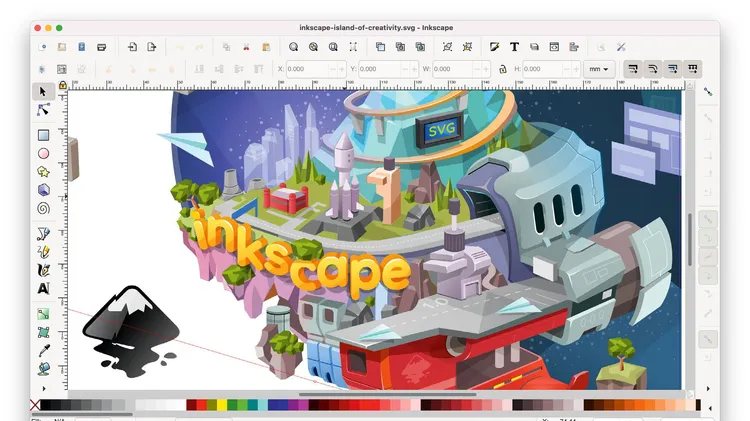This screenshot has width=750, height=421.
Task: Increase the W width value
Action: tap(486, 69)
